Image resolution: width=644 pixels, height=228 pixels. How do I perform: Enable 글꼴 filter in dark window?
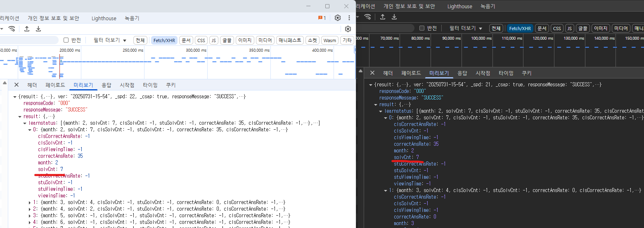click(x=582, y=28)
